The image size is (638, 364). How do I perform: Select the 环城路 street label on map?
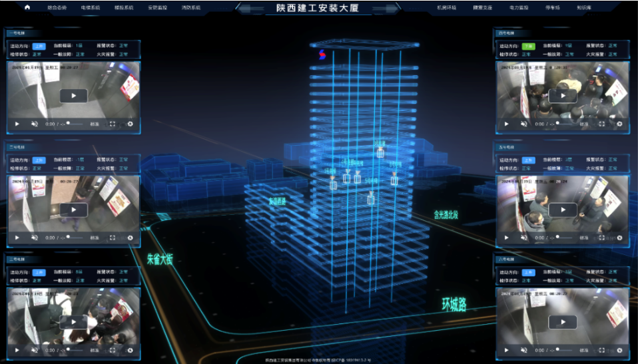point(454,304)
